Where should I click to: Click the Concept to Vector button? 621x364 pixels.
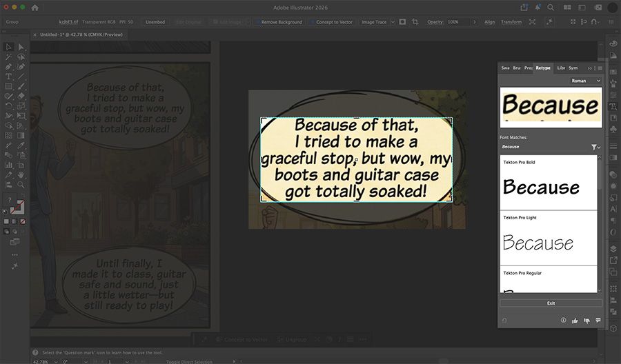pyautogui.click(x=331, y=22)
